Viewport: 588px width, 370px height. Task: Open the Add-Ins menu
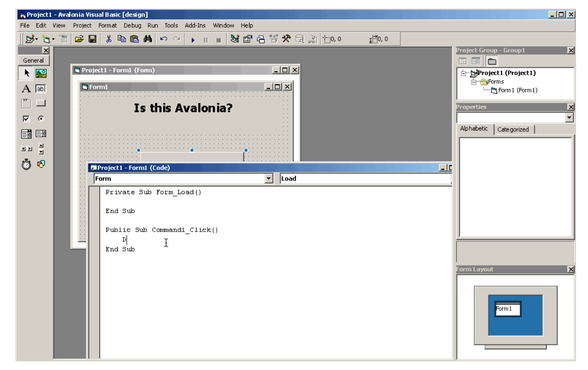(195, 26)
